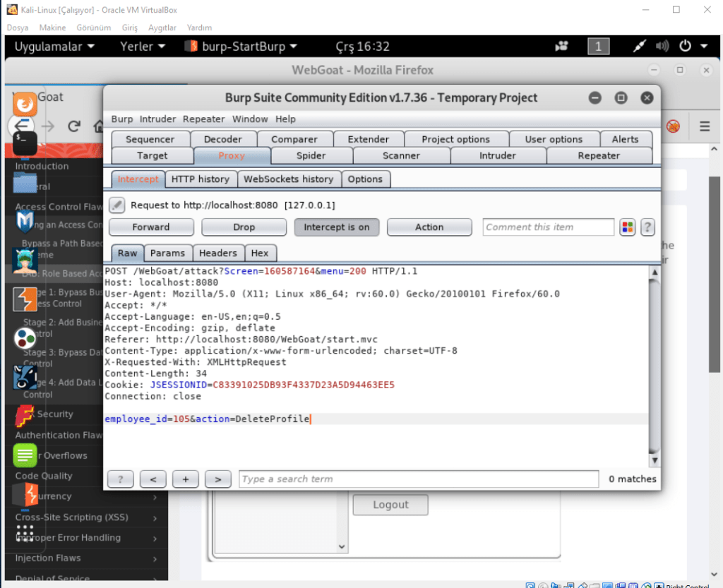The height and width of the screenshot is (588, 723).
Task: Open Burp Suite icon in the dock
Action: [25, 300]
